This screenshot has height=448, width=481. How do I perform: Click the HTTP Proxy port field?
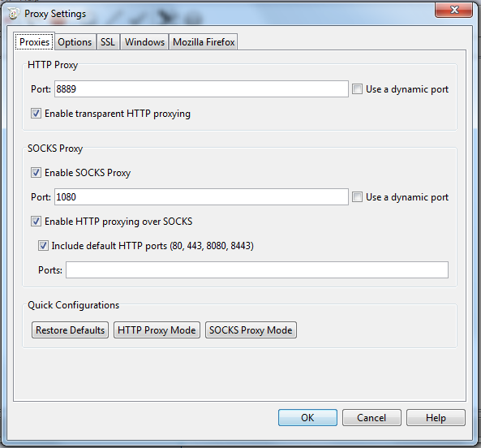tap(201, 89)
